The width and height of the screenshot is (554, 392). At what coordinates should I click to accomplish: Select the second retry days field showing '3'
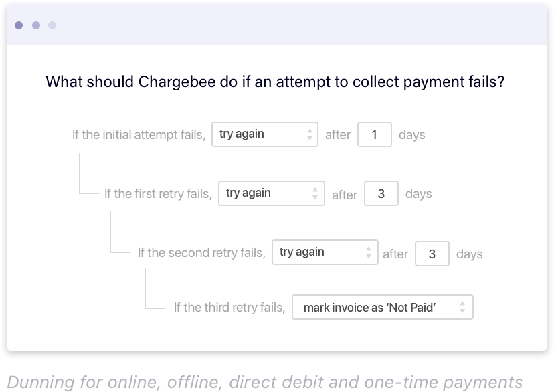(432, 254)
